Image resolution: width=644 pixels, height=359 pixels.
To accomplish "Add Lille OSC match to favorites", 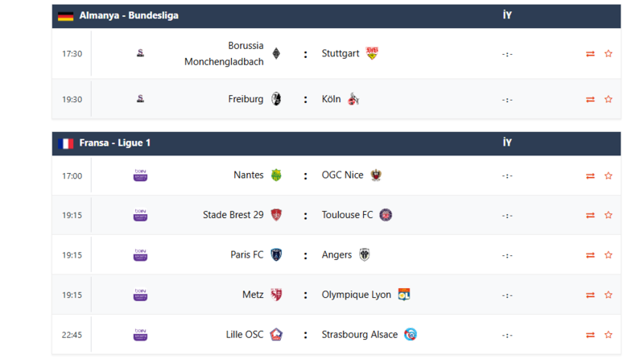I will [x=609, y=335].
